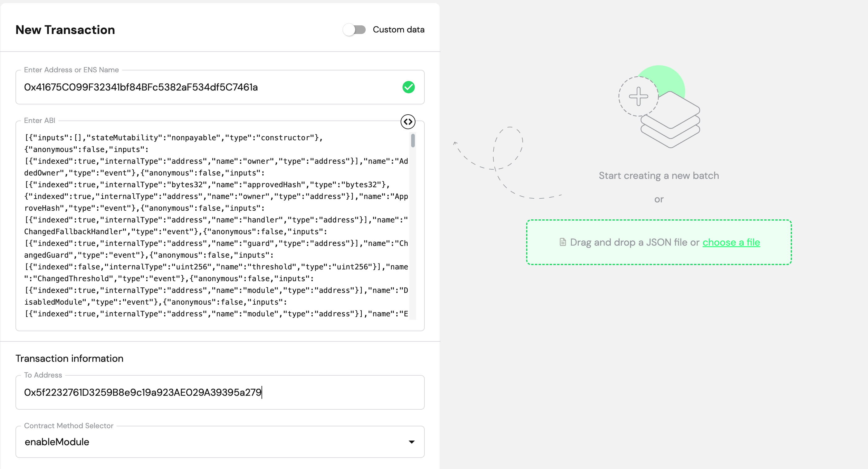868x469 pixels.
Task: Click the To Address input field
Action: pyautogui.click(x=220, y=392)
